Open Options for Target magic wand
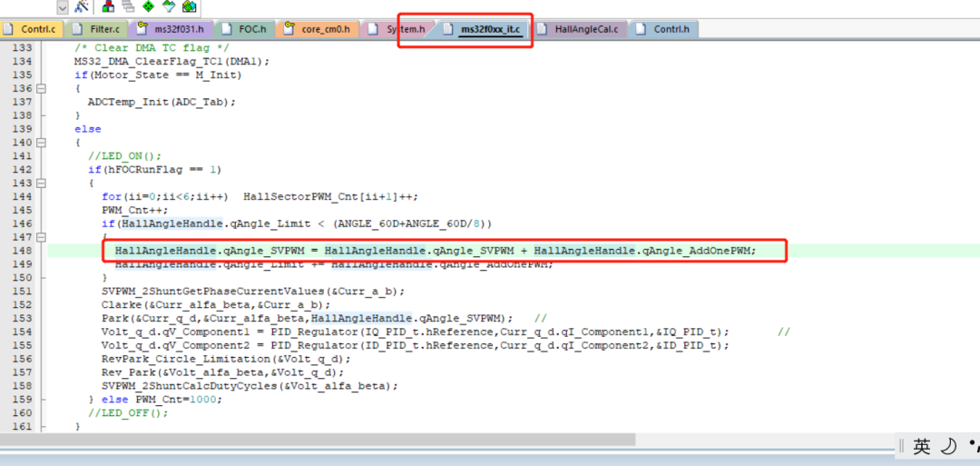 (82, 7)
